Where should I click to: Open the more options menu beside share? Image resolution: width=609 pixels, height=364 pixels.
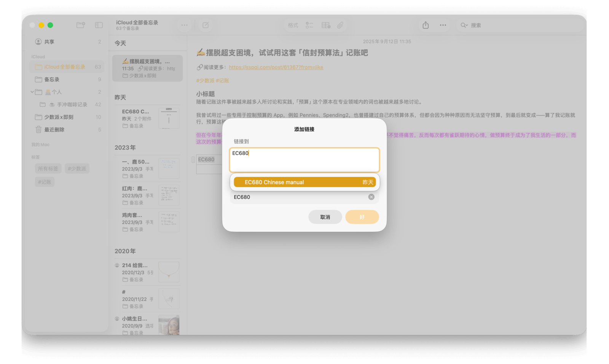(443, 25)
